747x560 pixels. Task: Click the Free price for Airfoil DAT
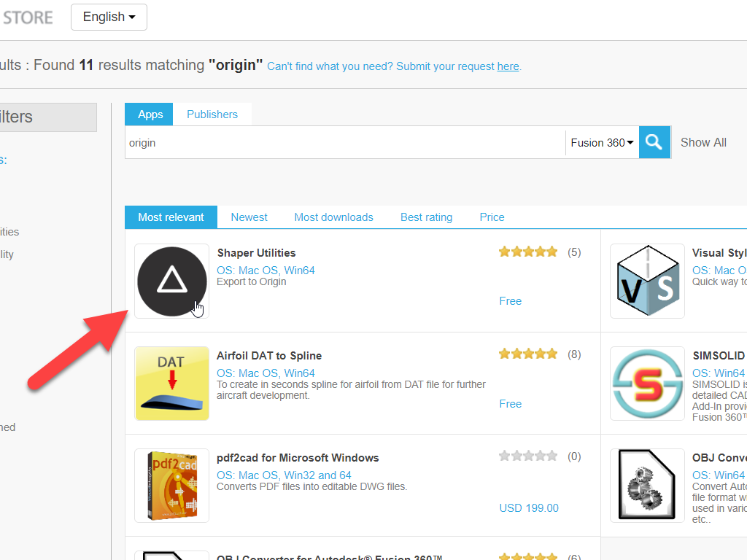510,404
